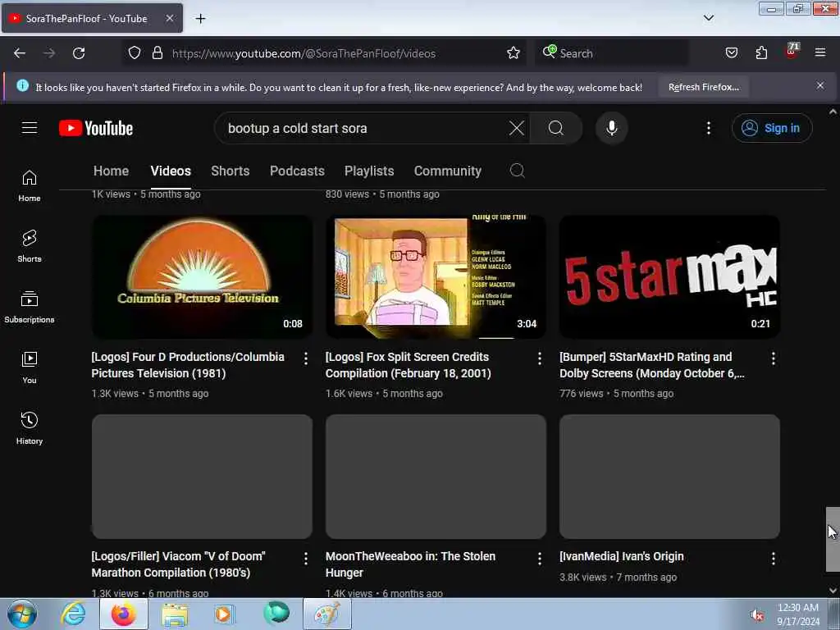Start voice search with the microphone icon

click(x=612, y=128)
